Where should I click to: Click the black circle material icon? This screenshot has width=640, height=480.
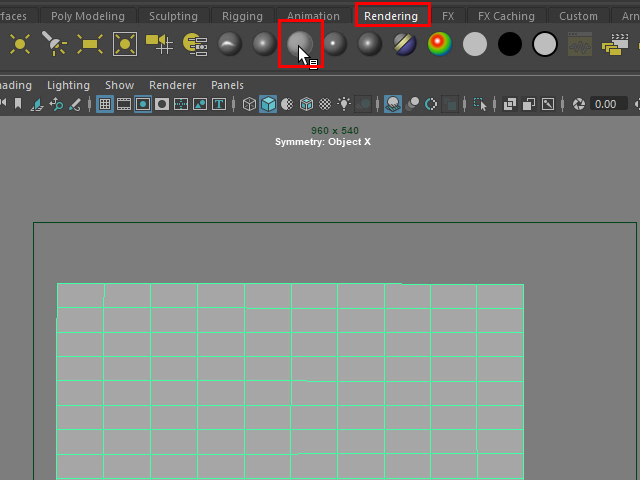click(x=510, y=44)
